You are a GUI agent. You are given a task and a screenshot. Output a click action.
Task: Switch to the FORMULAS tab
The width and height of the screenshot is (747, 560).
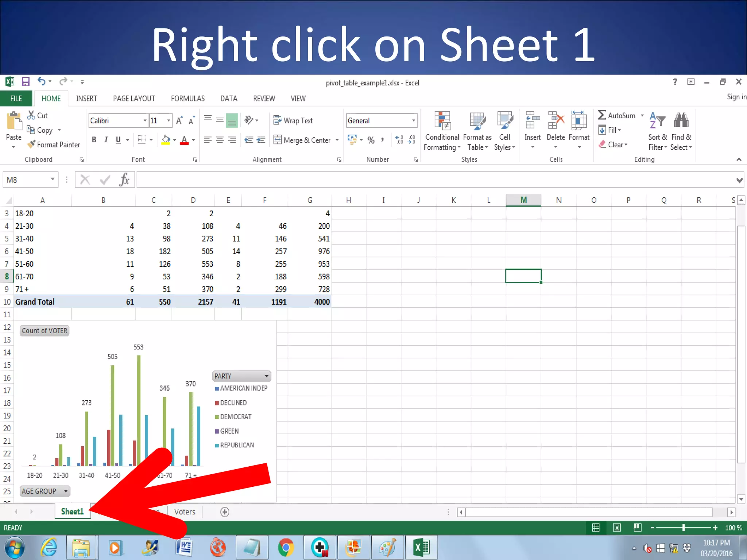[188, 98]
